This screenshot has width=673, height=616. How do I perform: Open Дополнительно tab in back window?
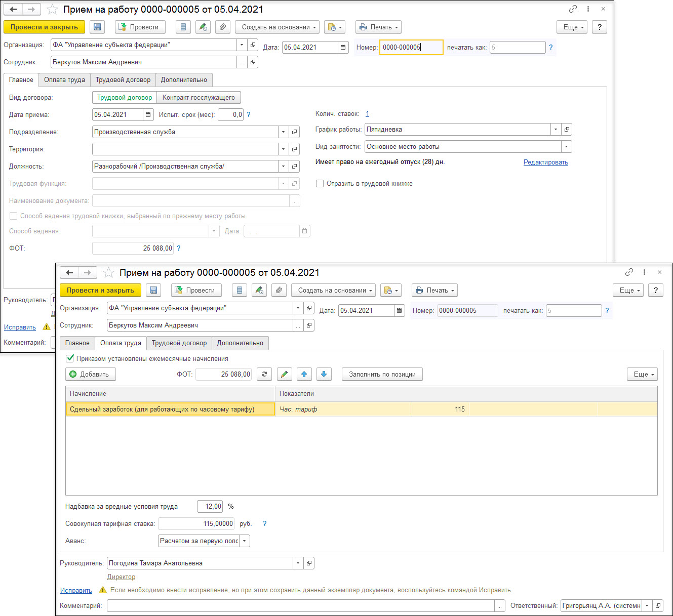[x=184, y=79]
